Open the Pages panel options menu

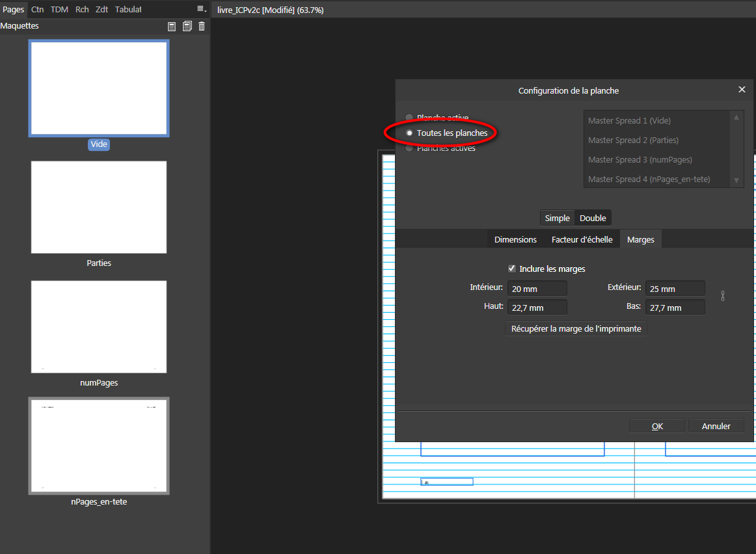pyautogui.click(x=202, y=8)
